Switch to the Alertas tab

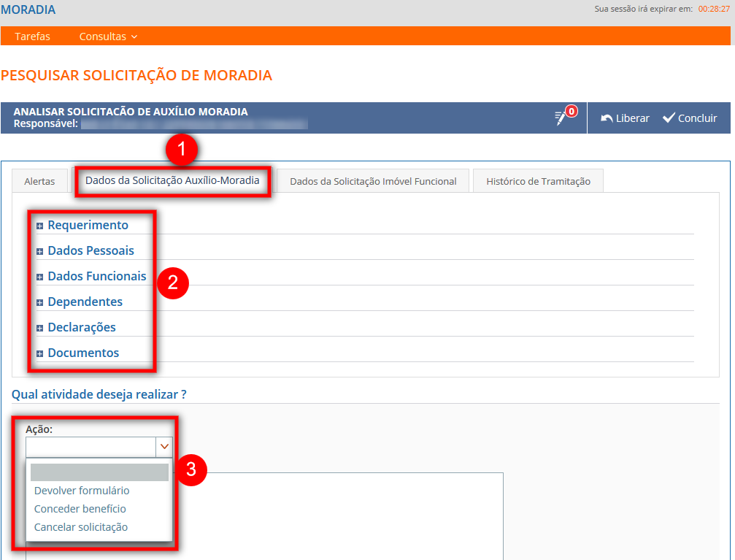(39, 181)
